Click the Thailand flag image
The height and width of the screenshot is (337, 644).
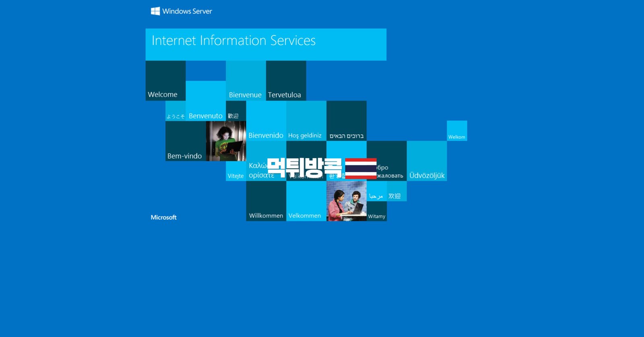coord(361,168)
